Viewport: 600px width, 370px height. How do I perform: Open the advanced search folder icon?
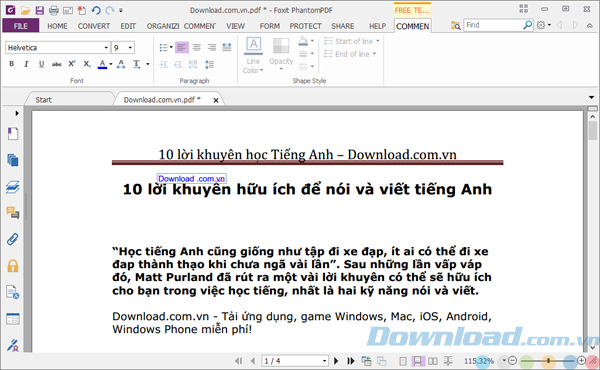(x=455, y=26)
